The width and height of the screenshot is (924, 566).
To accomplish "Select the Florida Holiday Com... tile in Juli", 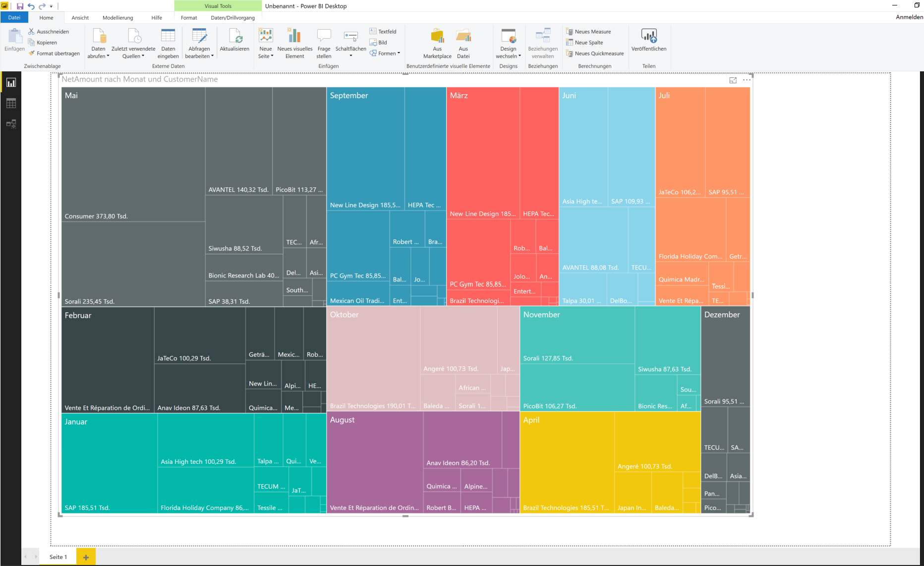I will 691,229.
